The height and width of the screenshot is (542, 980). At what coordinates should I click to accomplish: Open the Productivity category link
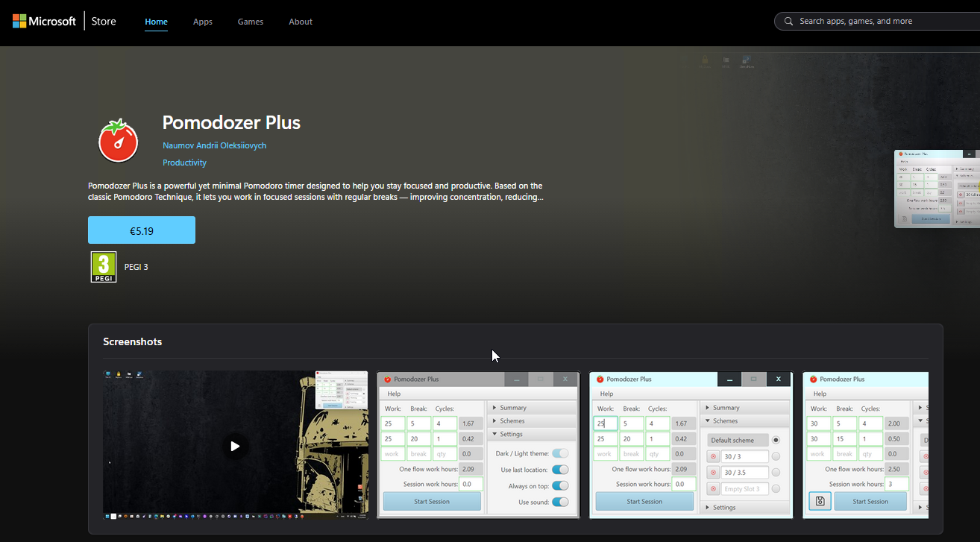[184, 163]
